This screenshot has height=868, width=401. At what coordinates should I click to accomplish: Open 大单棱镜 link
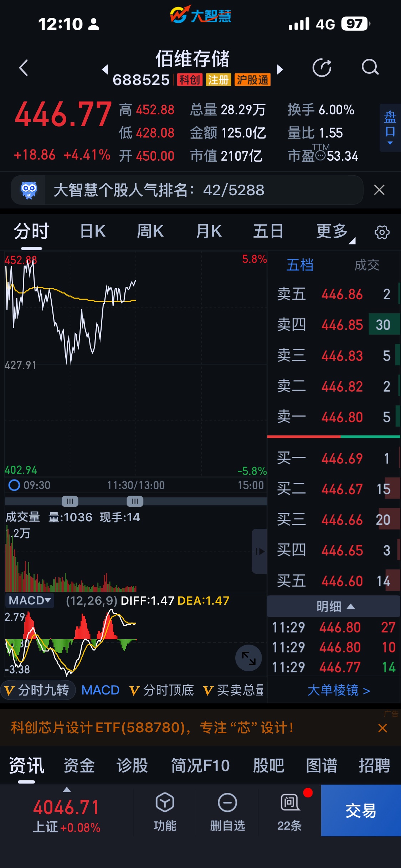tap(339, 691)
